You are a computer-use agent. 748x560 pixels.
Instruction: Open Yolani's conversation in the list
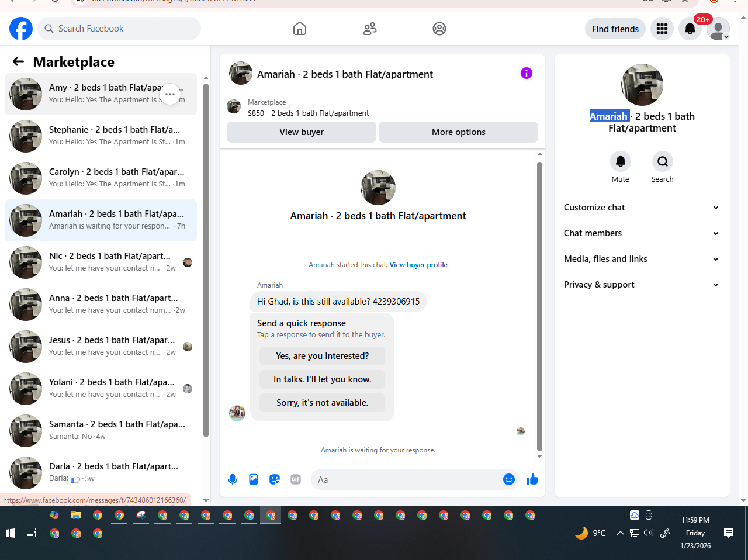101,389
